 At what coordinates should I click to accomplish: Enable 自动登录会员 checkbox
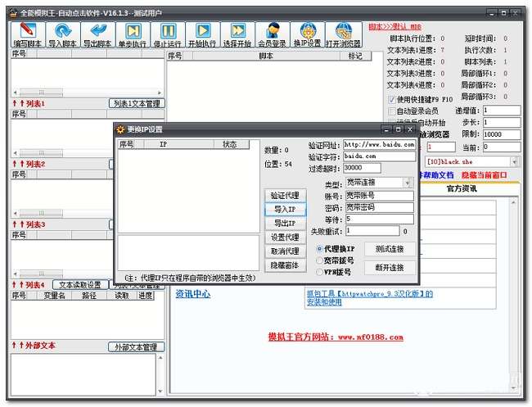tap(391, 111)
